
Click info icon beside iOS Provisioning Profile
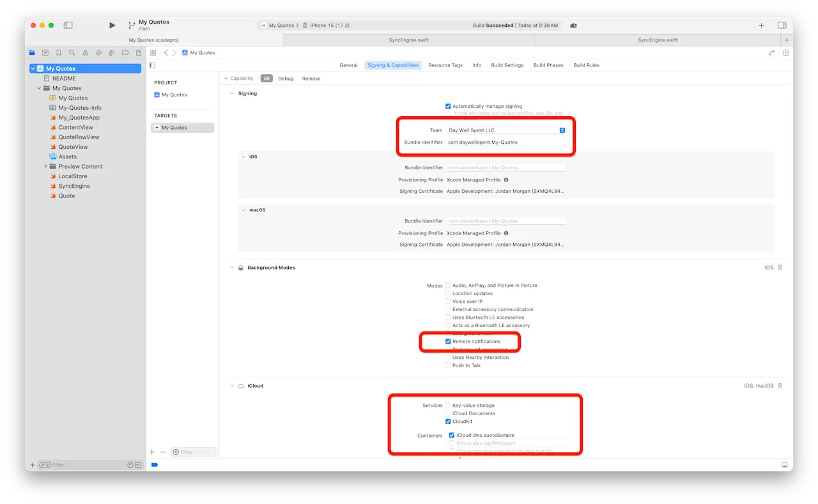coord(506,180)
